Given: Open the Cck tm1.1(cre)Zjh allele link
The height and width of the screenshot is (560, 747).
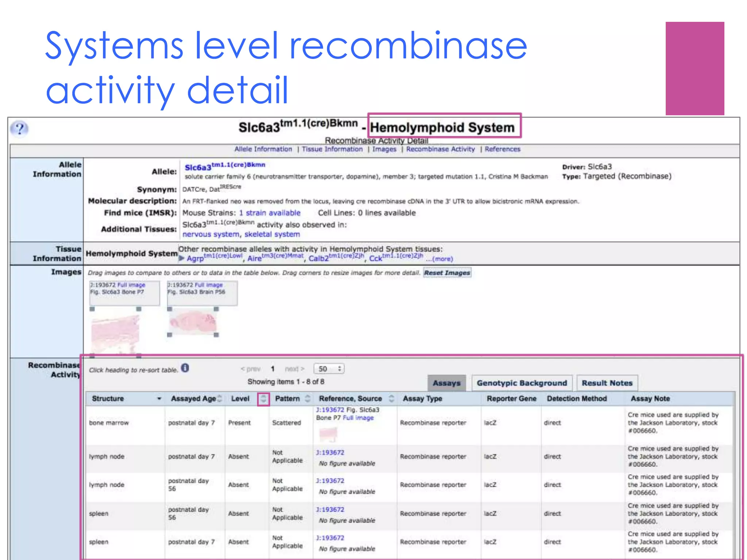Looking at the screenshot, I should 396,257.
